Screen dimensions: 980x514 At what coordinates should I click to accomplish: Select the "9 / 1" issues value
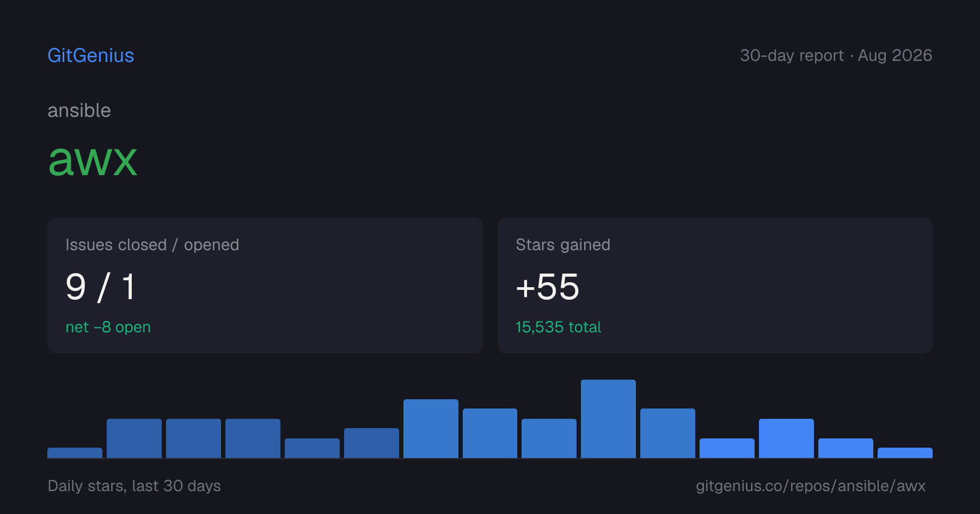click(x=101, y=287)
